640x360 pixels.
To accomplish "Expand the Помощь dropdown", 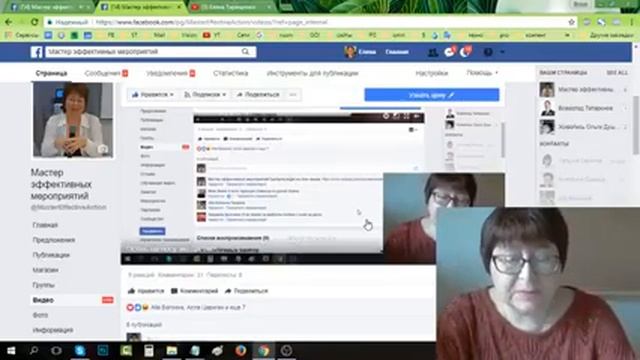I will click(482, 73).
